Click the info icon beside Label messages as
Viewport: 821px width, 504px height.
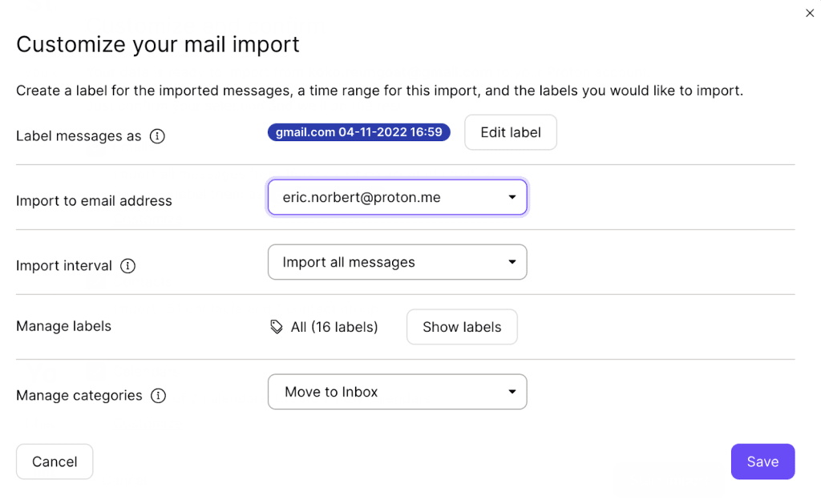[x=158, y=136]
